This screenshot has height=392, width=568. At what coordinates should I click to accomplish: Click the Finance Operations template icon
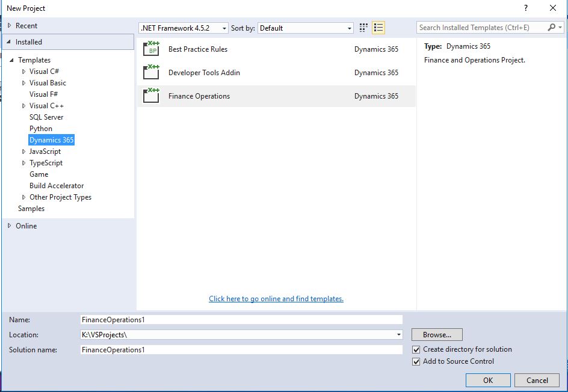point(151,96)
